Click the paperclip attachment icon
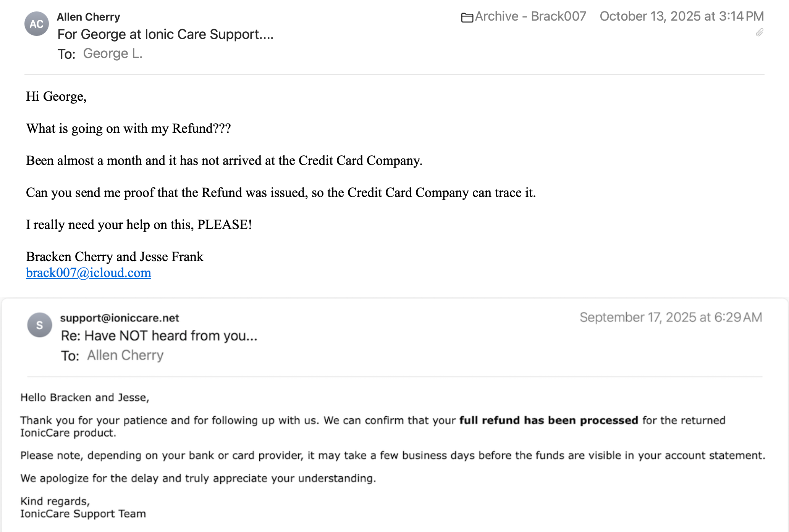 pos(760,32)
